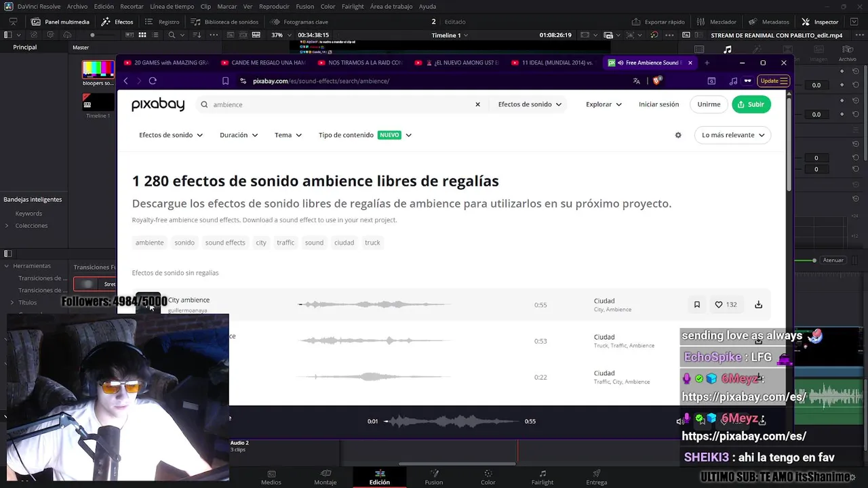
Task: Switch to the Fusion page
Action: click(x=434, y=478)
